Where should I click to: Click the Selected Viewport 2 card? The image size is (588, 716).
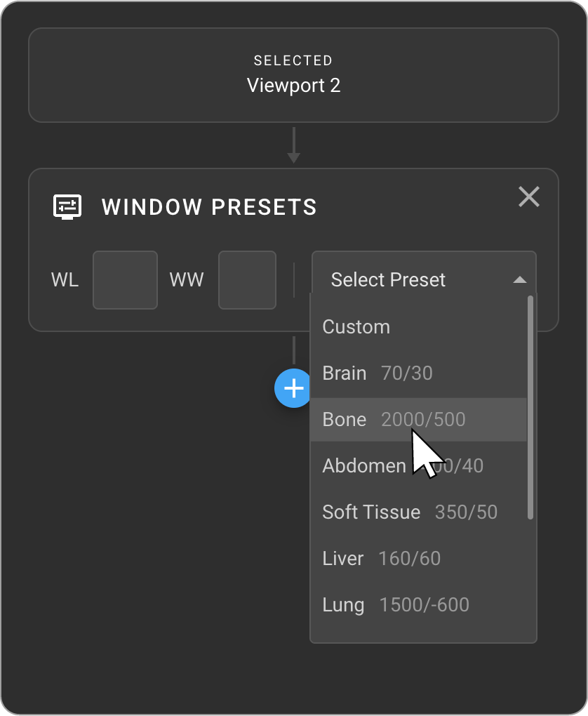tap(293, 75)
